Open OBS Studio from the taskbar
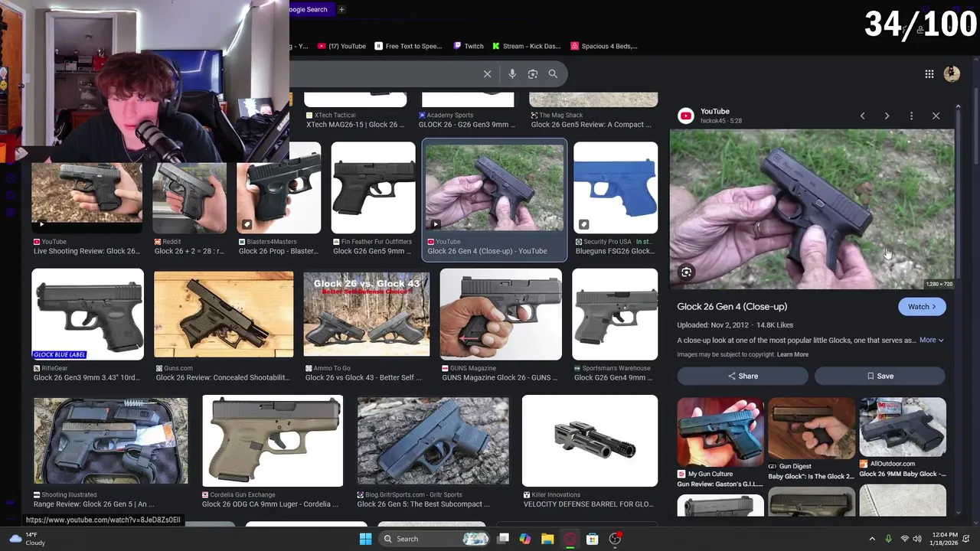The image size is (980, 551). (x=615, y=539)
